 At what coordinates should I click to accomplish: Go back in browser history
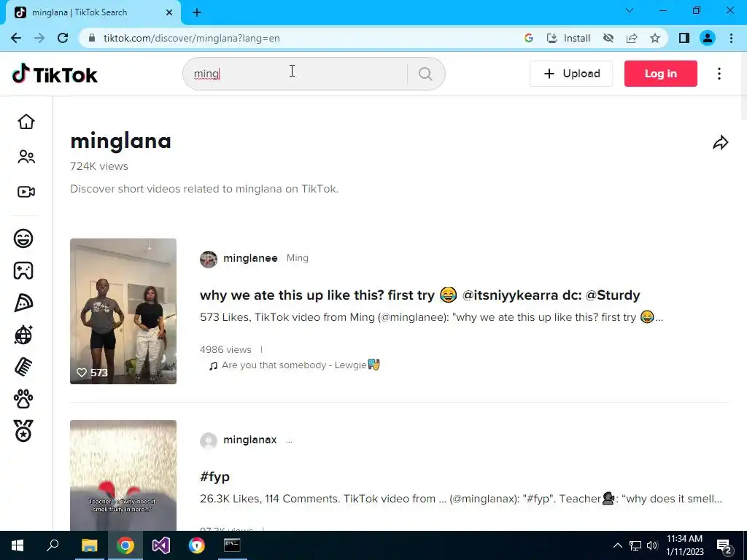coord(16,38)
